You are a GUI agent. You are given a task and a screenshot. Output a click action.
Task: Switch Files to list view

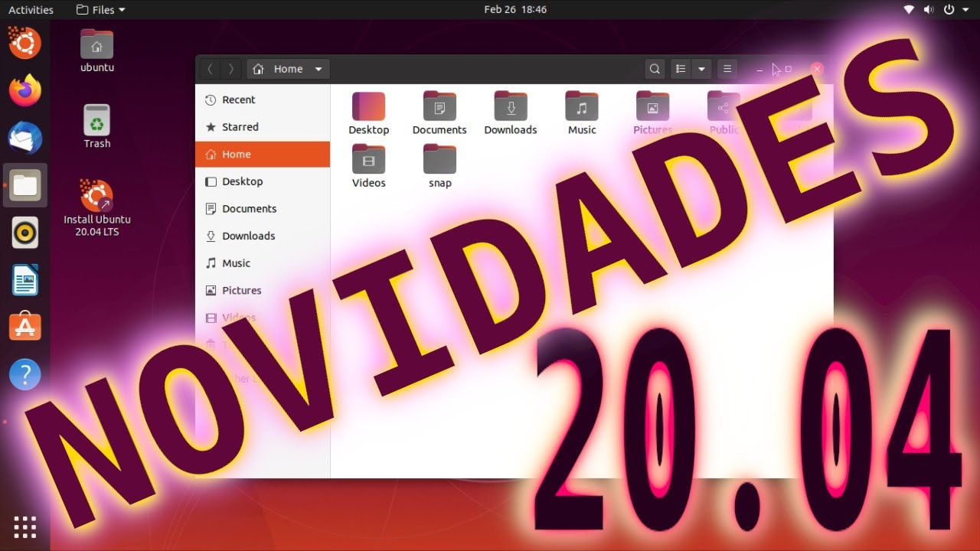(x=680, y=69)
